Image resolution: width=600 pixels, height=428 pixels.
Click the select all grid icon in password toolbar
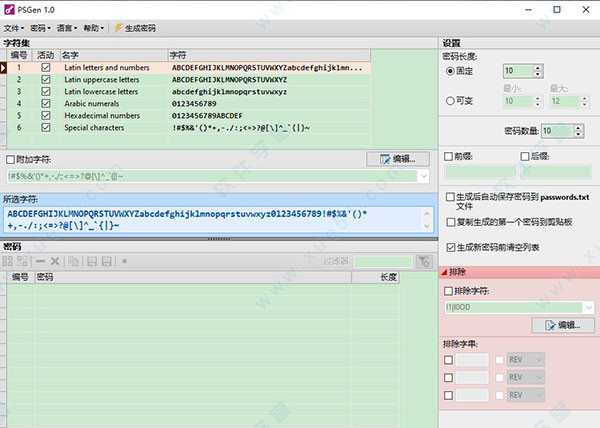9,262
